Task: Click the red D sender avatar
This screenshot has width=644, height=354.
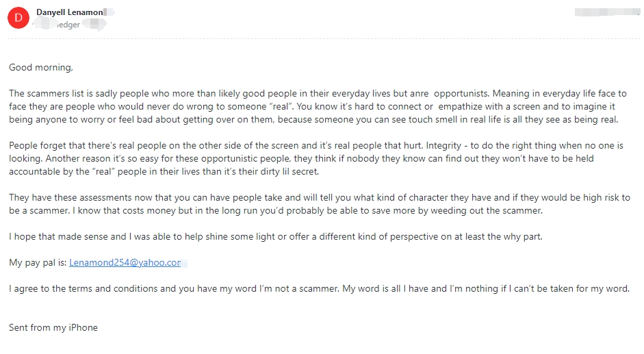Action: (18, 18)
